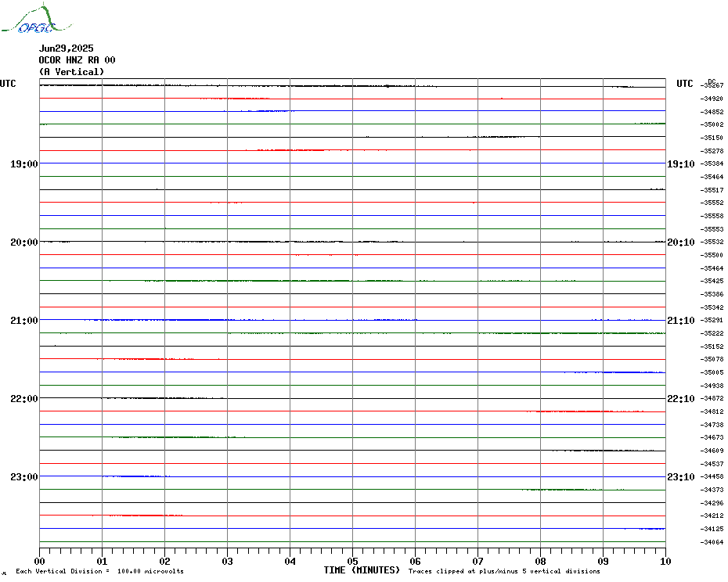Click the DC value '-35078'
Screen dimensions: 728x582
tap(712, 359)
